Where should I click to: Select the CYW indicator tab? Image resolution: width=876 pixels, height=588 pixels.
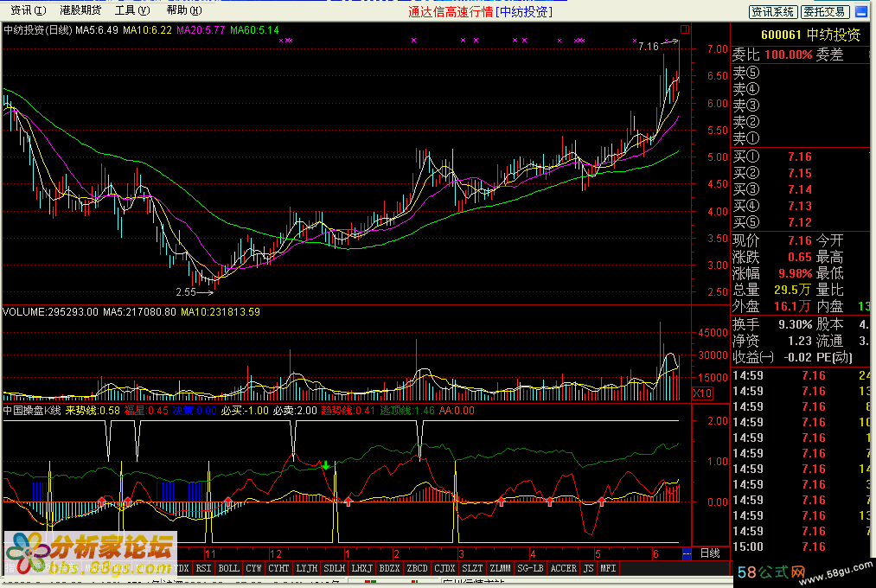pyautogui.click(x=253, y=568)
